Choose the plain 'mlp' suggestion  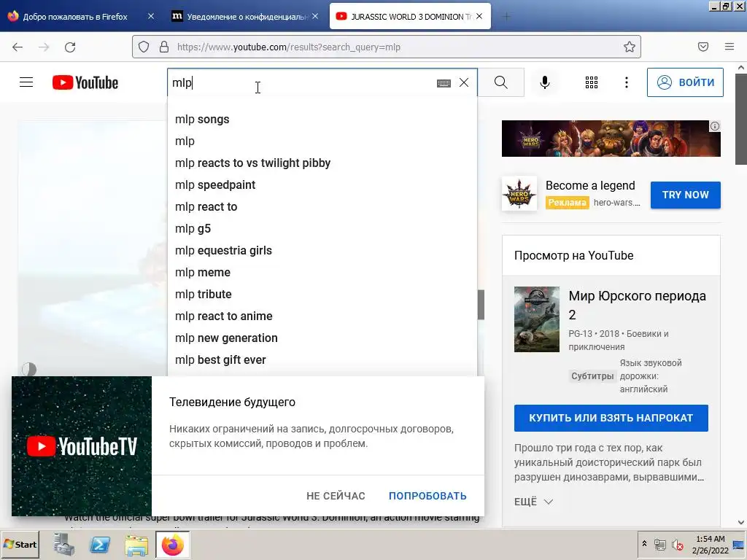pos(322,141)
